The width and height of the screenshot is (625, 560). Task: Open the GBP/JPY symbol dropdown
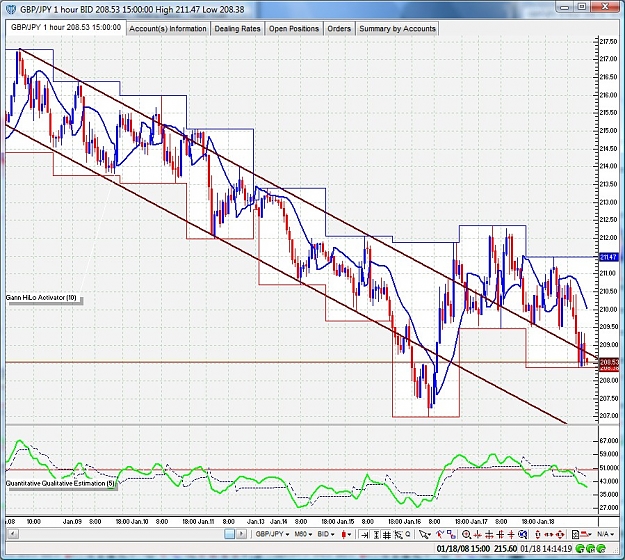[272, 534]
